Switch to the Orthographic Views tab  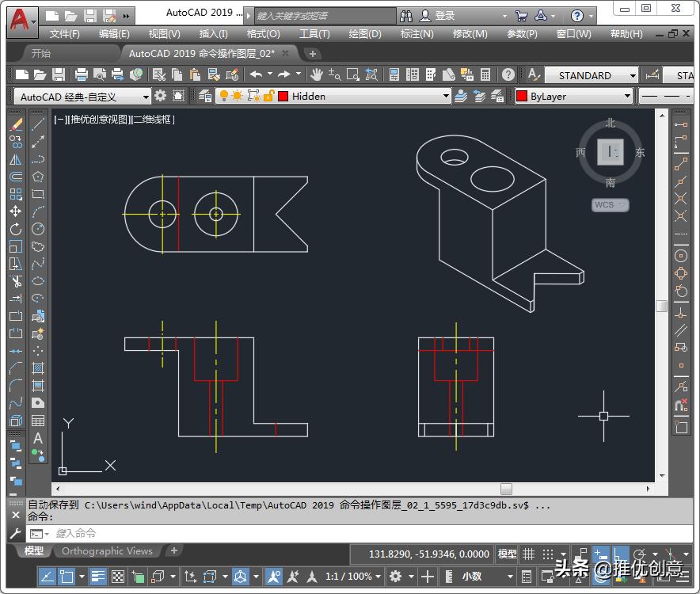coord(108,551)
